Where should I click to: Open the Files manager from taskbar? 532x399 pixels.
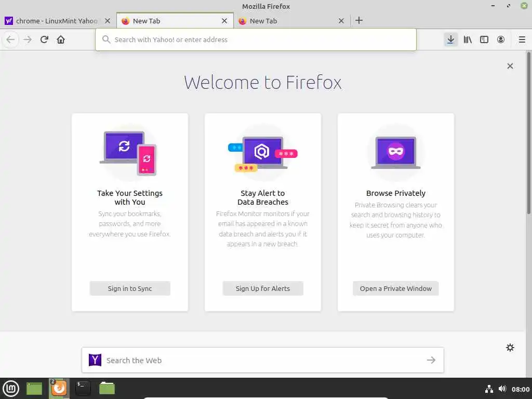click(x=107, y=388)
